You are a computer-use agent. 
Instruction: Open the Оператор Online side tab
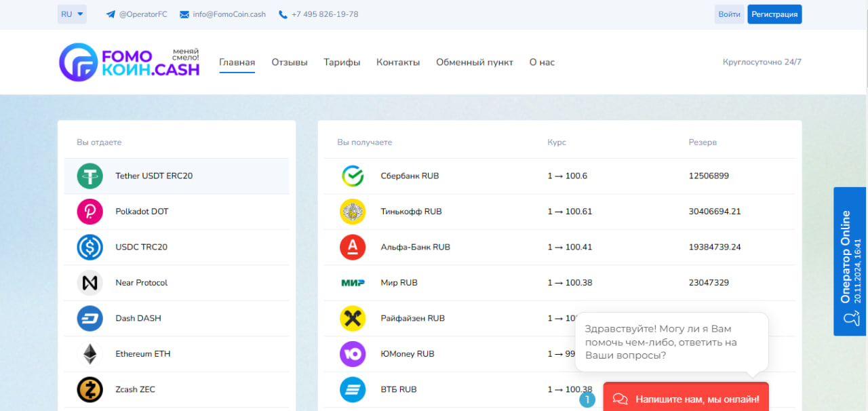[x=850, y=261]
